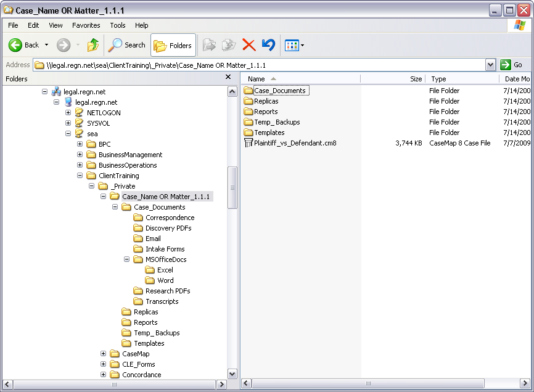Click the Go button
This screenshot has height=392, width=534.
[x=512, y=65]
